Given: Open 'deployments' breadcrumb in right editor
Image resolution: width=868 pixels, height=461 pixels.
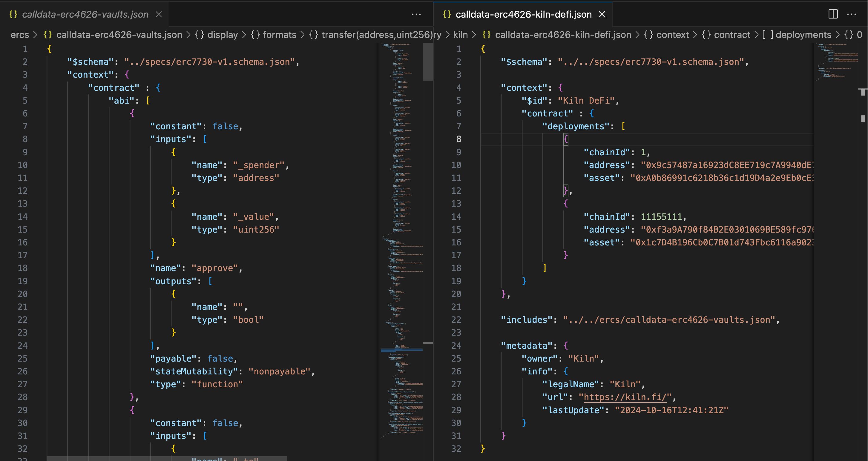Looking at the screenshot, I should click(x=797, y=35).
